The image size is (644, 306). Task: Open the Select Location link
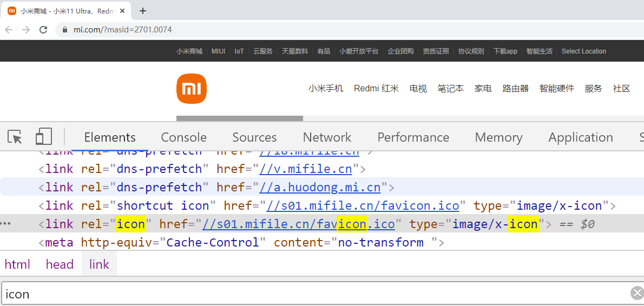(x=583, y=51)
